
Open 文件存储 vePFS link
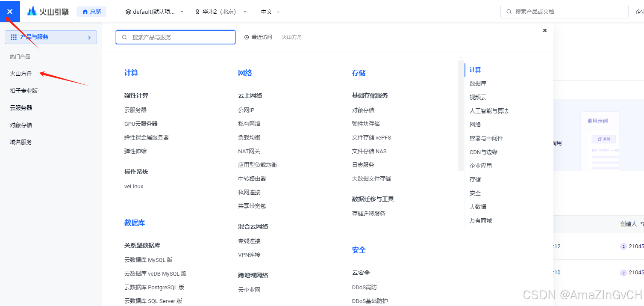371,137
